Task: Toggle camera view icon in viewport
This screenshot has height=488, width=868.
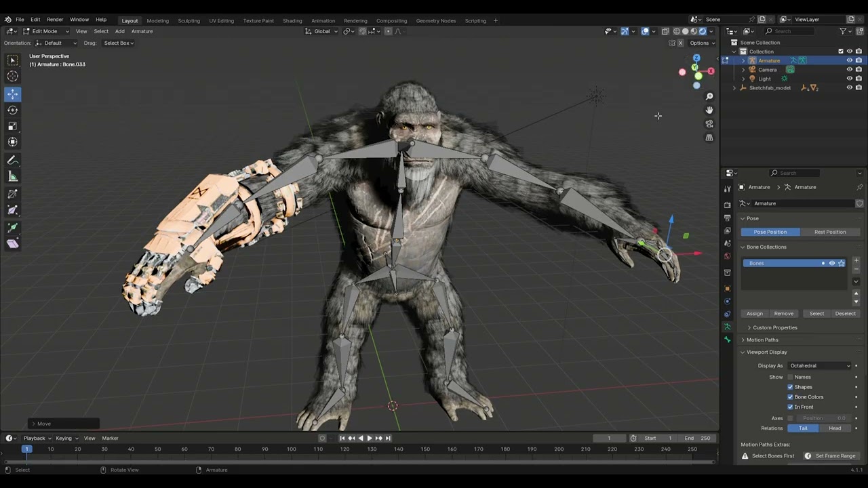Action: point(709,124)
